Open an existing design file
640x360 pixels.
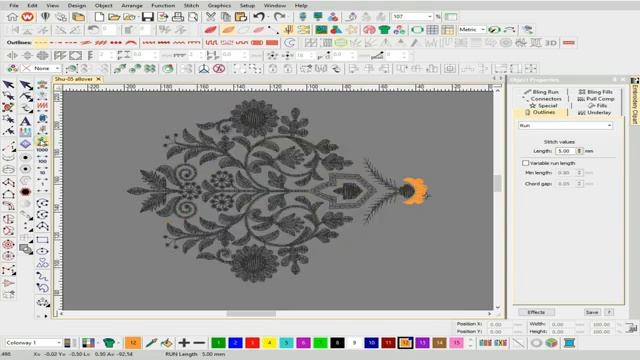click(x=114, y=17)
